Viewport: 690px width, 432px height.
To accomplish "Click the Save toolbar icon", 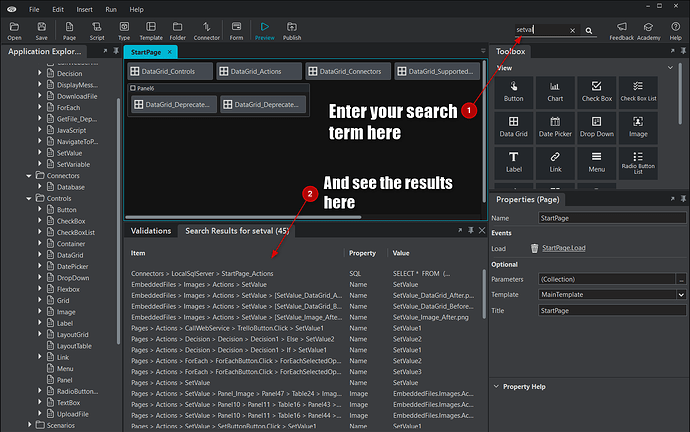I will coord(41,31).
